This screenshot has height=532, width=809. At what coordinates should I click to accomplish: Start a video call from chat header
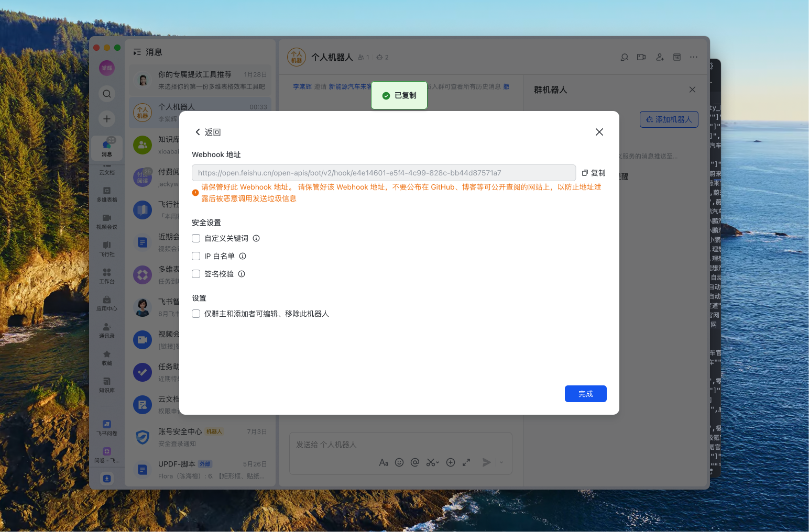click(x=641, y=57)
